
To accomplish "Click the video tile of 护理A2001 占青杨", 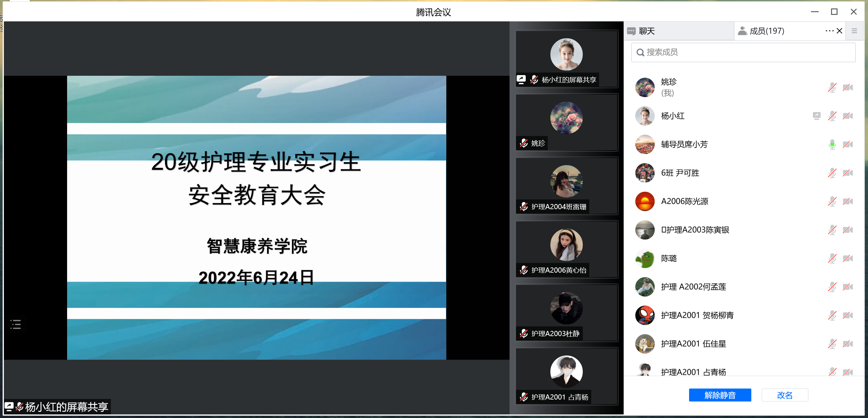I will click(567, 376).
